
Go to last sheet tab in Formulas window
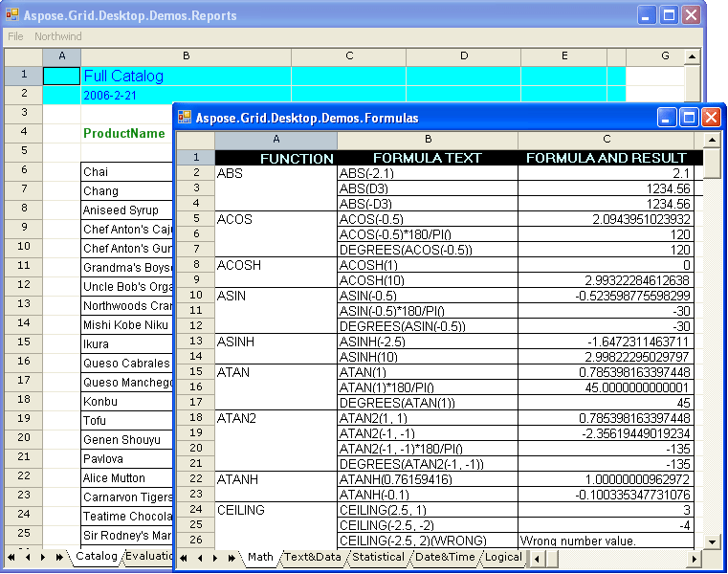coord(232,558)
